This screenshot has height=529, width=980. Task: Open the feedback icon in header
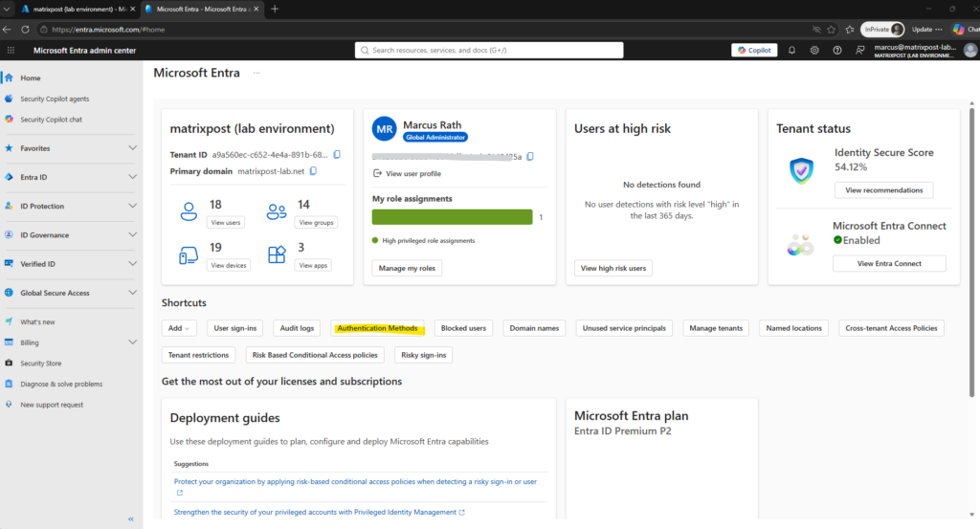coord(860,51)
